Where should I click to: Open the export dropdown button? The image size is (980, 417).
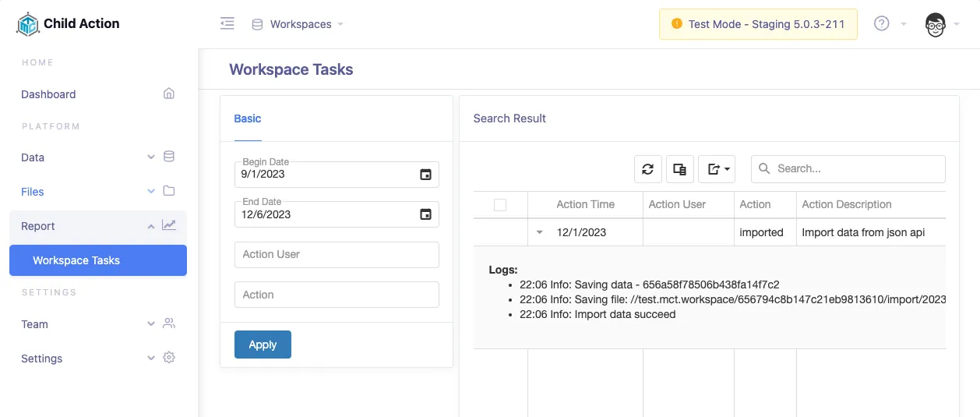click(717, 168)
